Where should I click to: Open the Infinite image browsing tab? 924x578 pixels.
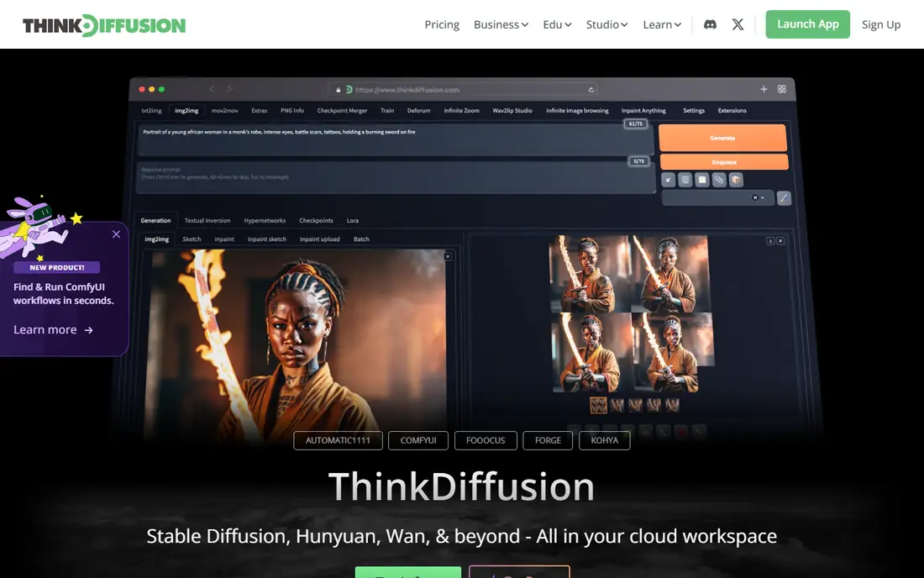point(577,110)
